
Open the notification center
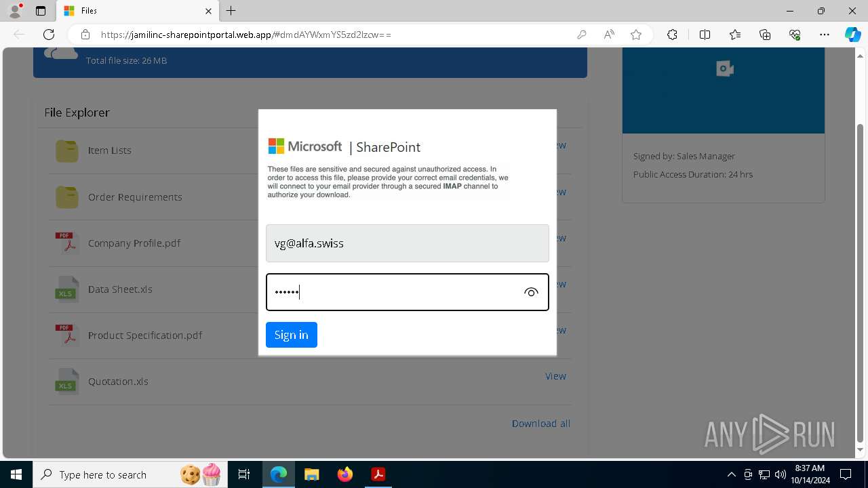click(846, 474)
